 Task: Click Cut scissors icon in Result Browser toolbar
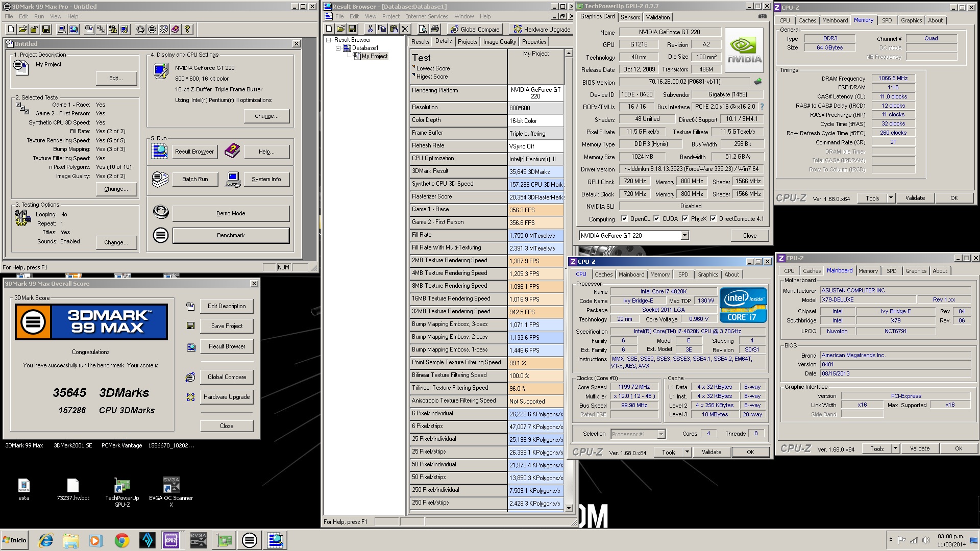[x=370, y=29]
